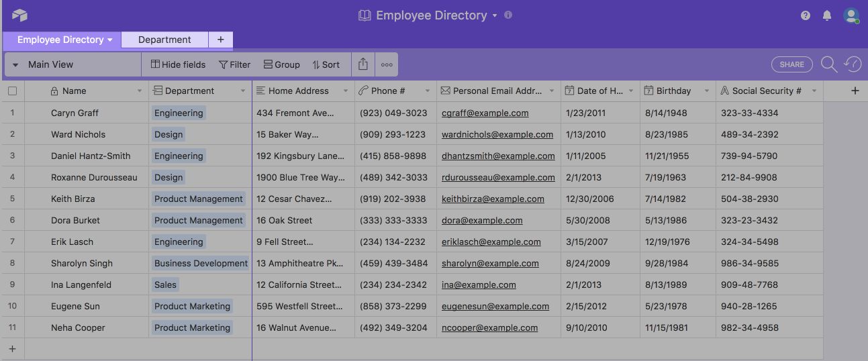Toggle the select-all rows checkbox
This screenshot has height=361, width=868.
tap(12, 91)
